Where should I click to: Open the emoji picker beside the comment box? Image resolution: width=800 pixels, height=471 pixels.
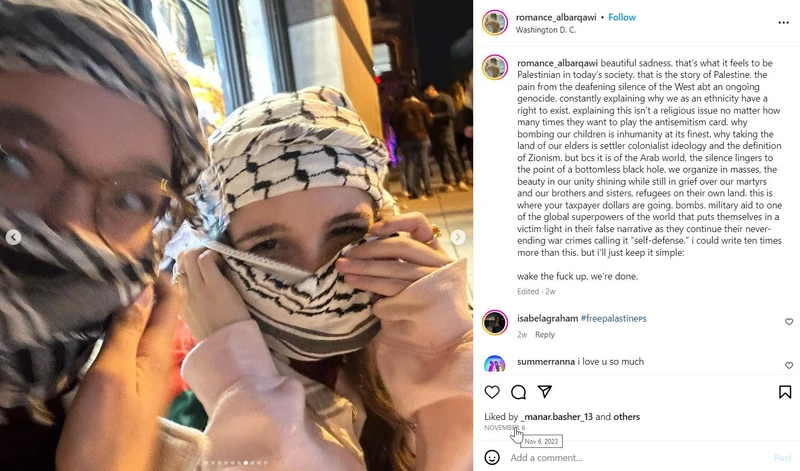pyautogui.click(x=492, y=457)
